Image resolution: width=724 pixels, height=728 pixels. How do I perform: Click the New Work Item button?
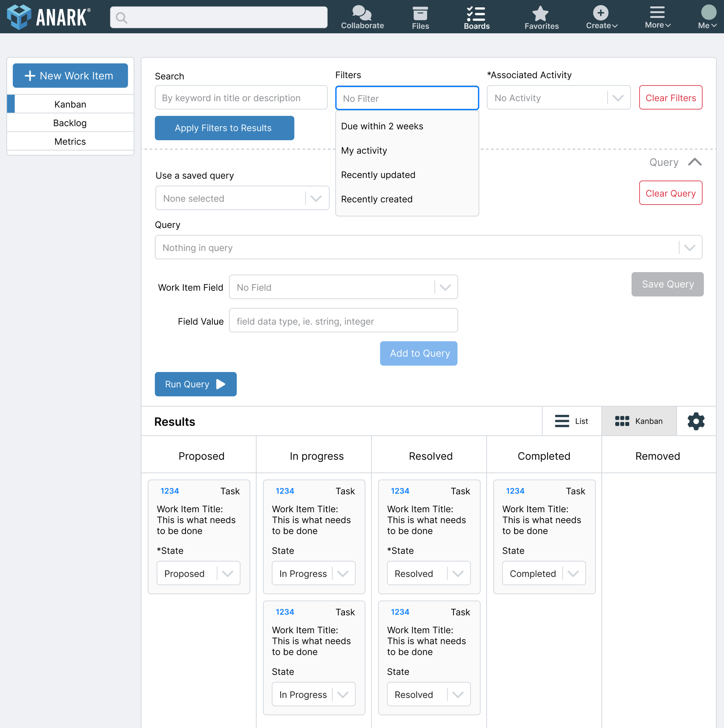[x=69, y=75]
